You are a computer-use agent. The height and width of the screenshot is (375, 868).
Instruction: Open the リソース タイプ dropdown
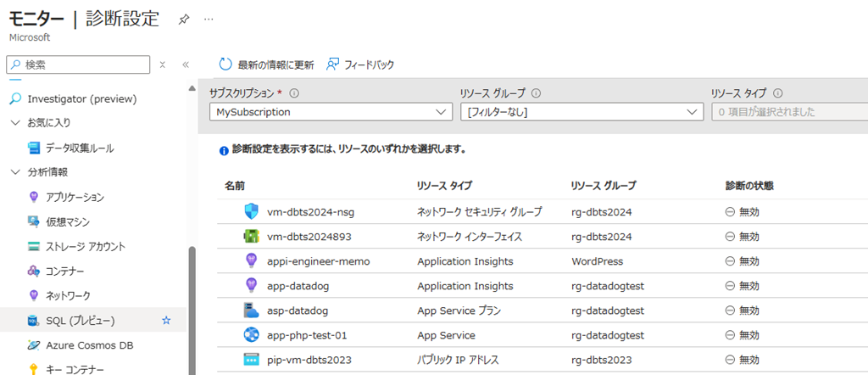click(x=789, y=112)
